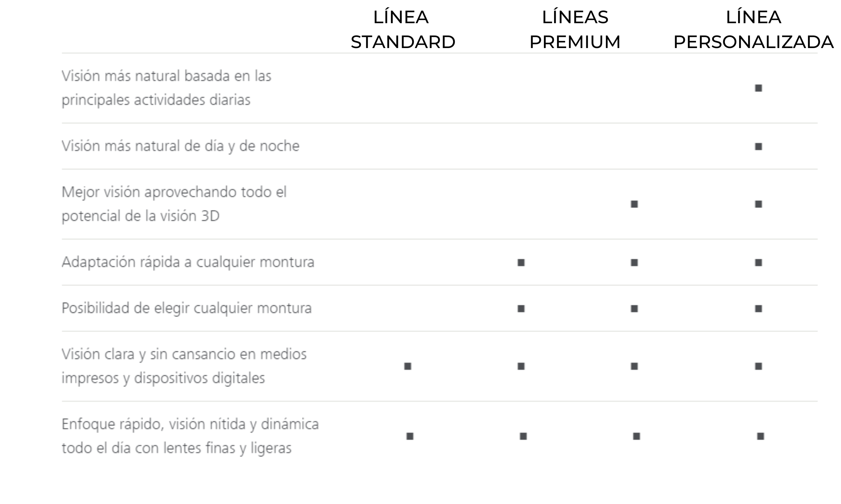Click the text 'potencial de la visión 3D'

141,216
